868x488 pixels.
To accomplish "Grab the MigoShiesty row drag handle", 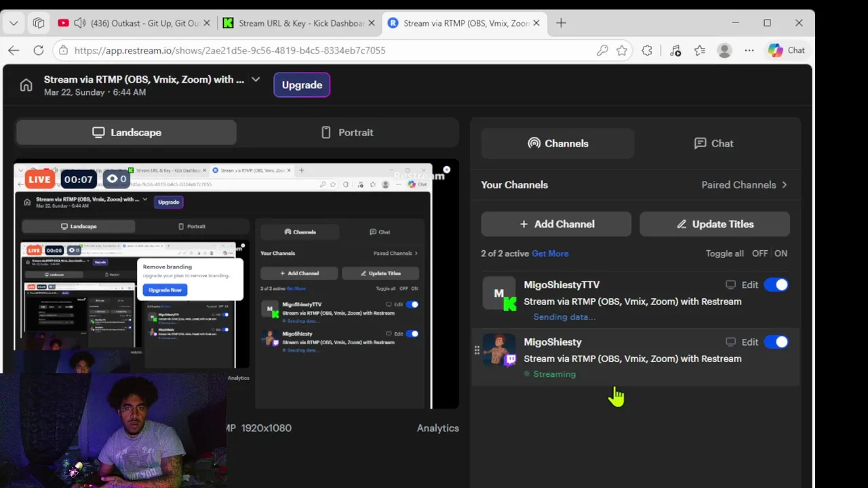I will point(477,350).
